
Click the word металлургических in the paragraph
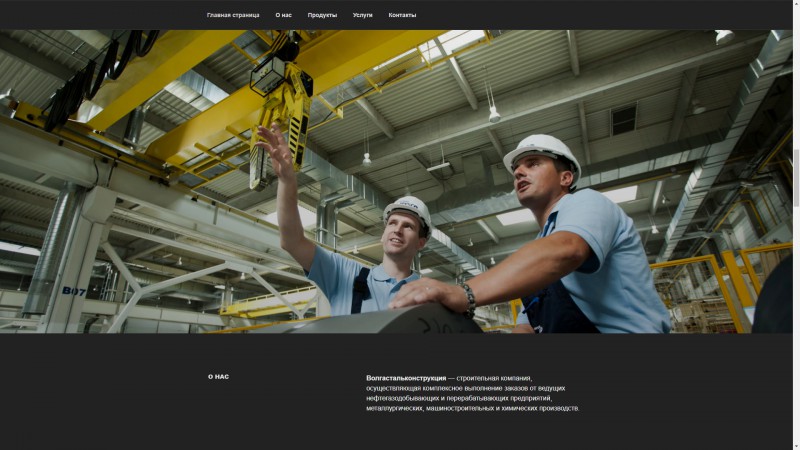click(394, 408)
